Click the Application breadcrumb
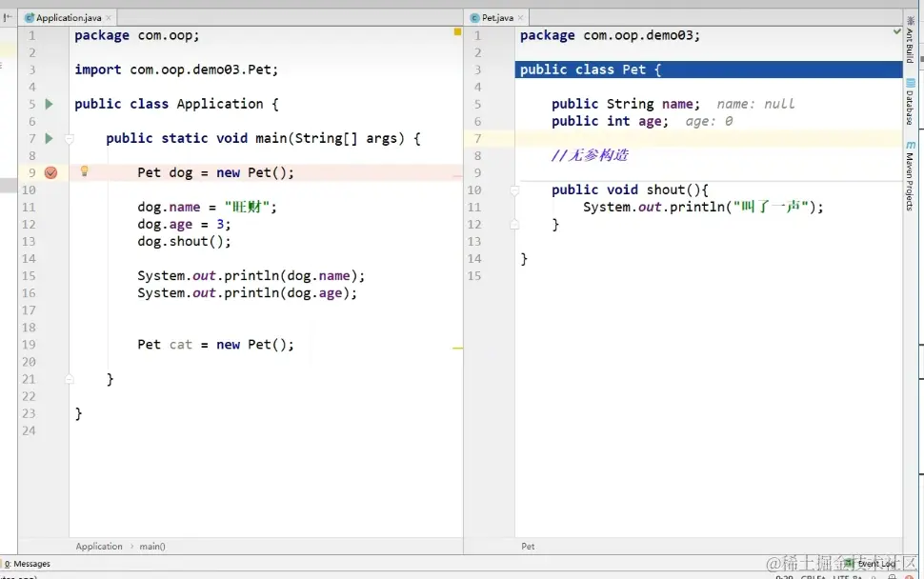This screenshot has width=924, height=579. [99, 546]
